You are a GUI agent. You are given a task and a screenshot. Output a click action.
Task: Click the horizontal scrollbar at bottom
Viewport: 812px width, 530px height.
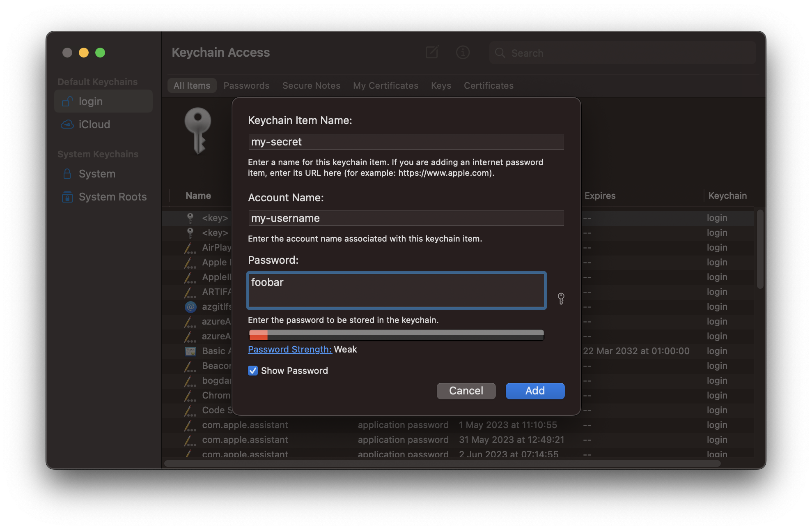[x=442, y=463]
